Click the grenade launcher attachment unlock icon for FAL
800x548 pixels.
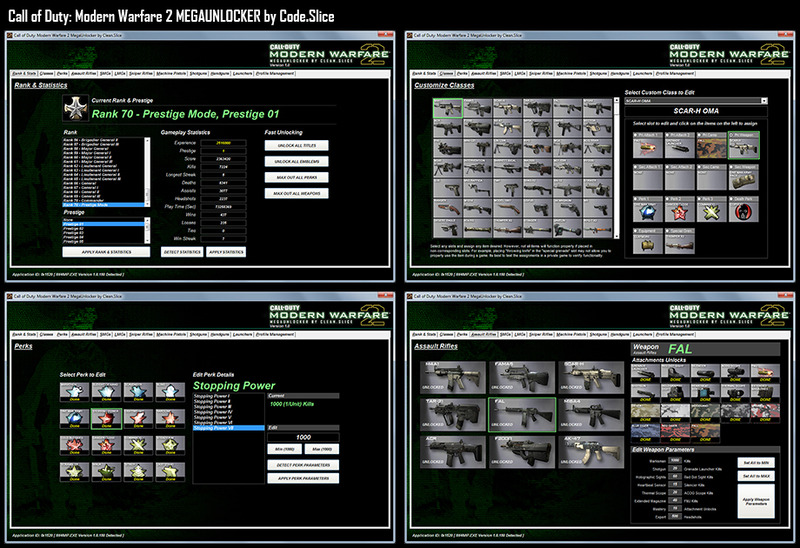point(645,373)
